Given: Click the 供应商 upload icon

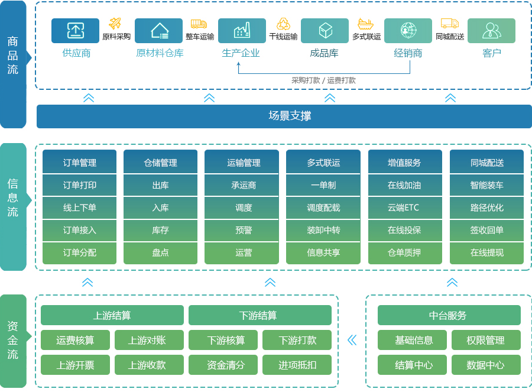Looking at the screenshot, I should click(x=75, y=31).
